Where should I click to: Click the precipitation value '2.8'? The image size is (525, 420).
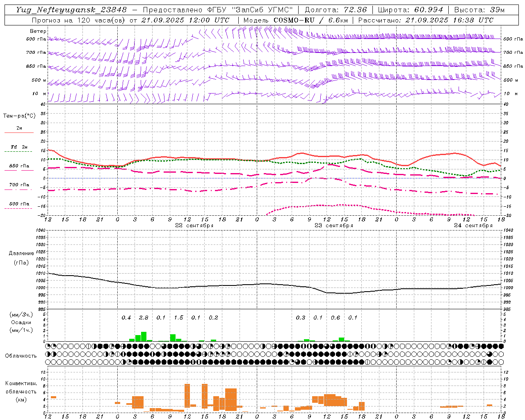pyautogui.click(x=144, y=318)
